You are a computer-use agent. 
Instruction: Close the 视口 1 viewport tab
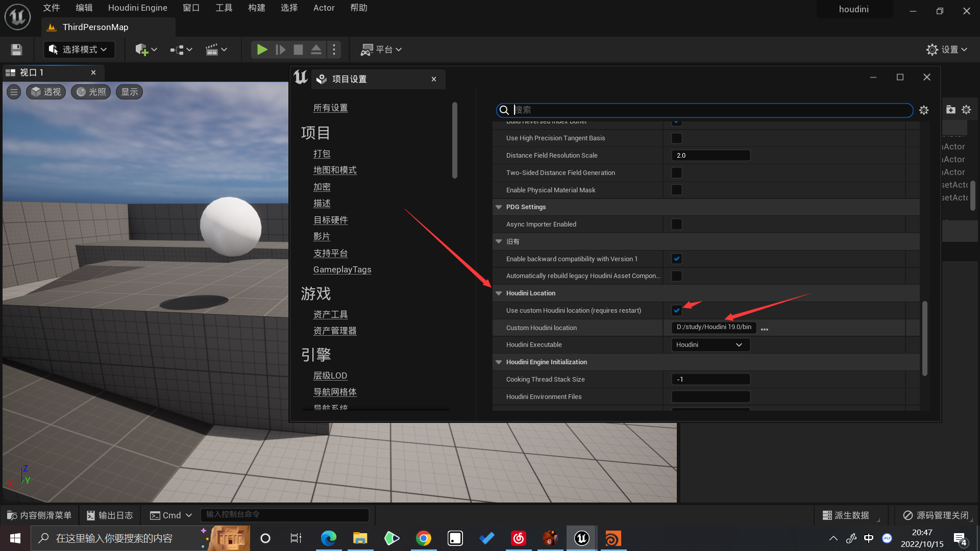[93, 72]
